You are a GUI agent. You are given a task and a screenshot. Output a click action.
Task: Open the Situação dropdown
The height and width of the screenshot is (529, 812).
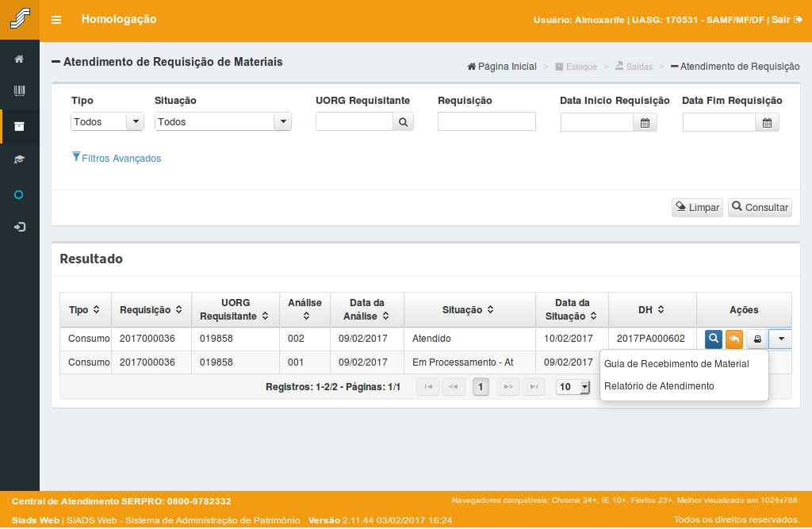point(223,122)
